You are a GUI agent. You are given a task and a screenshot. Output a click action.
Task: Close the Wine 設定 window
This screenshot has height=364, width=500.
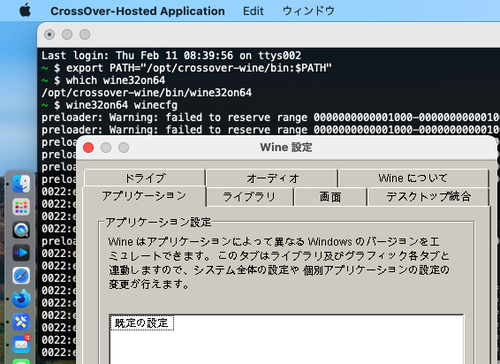tap(88, 147)
